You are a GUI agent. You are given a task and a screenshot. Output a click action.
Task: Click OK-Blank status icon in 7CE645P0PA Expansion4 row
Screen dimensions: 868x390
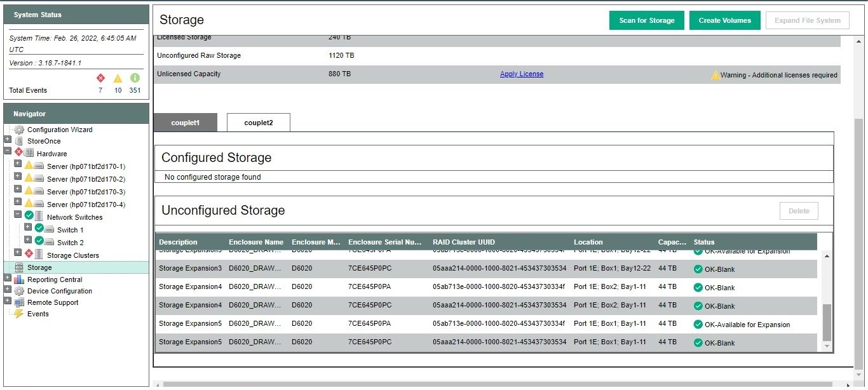click(698, 288)
